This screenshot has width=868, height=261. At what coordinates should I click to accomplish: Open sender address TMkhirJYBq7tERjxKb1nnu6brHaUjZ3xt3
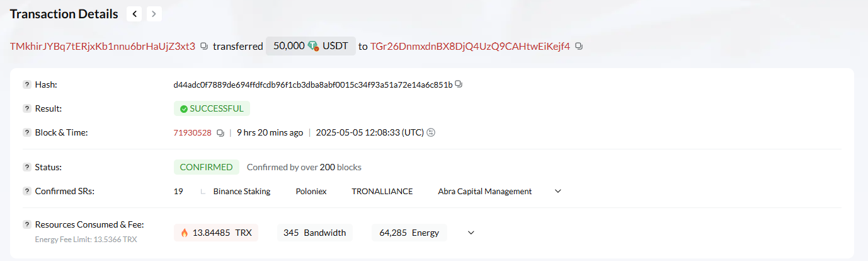pos(103,46)
